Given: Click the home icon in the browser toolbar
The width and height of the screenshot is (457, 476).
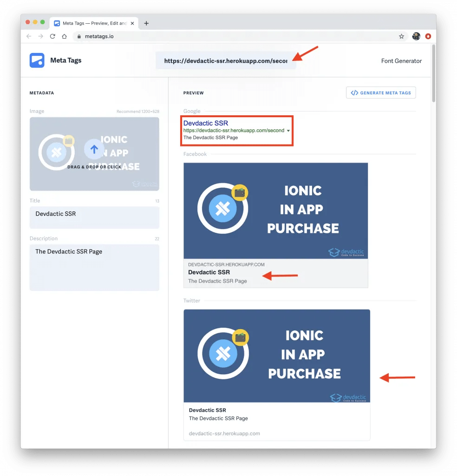Looking at the screenshot, I should point(64,36).
